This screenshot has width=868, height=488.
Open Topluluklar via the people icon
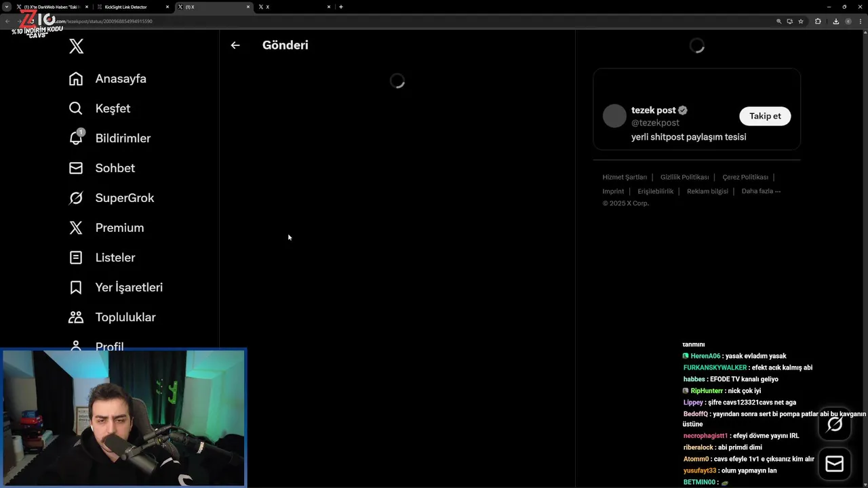76,317
